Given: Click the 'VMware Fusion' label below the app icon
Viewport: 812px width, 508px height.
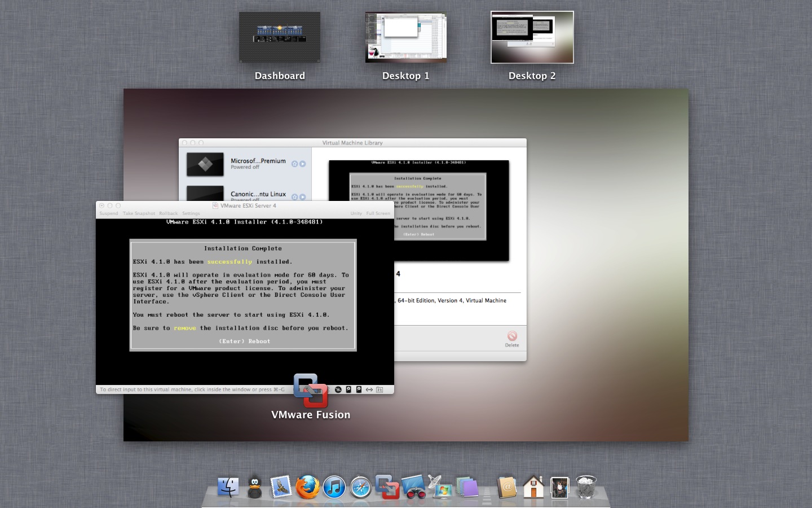Looking at the screenshot, I should click(x=311, y=414).
